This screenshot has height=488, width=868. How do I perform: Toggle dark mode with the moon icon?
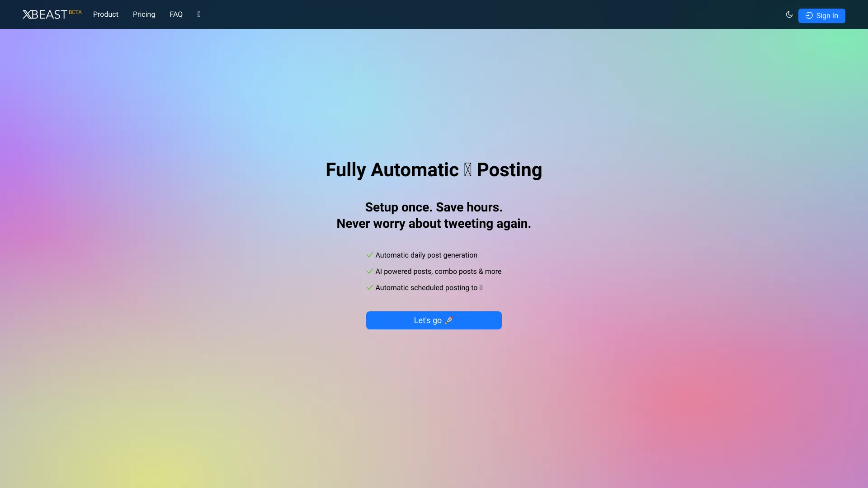tap(789, 14)
